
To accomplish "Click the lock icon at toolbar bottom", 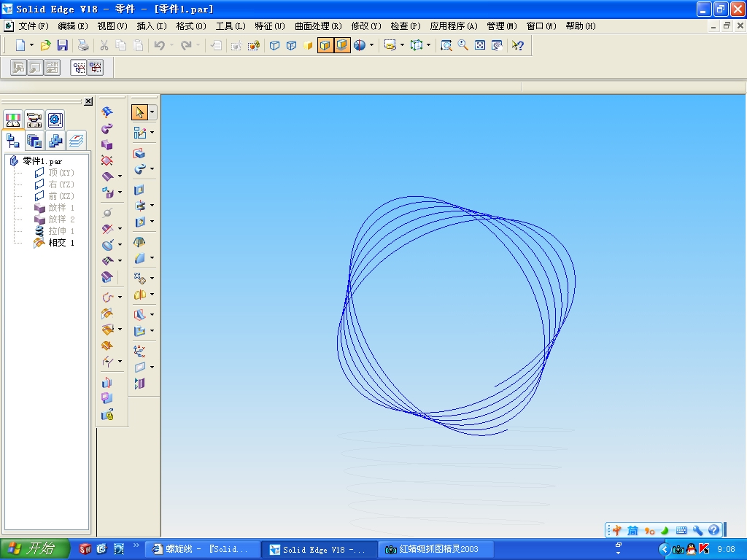I will point(108,415).
